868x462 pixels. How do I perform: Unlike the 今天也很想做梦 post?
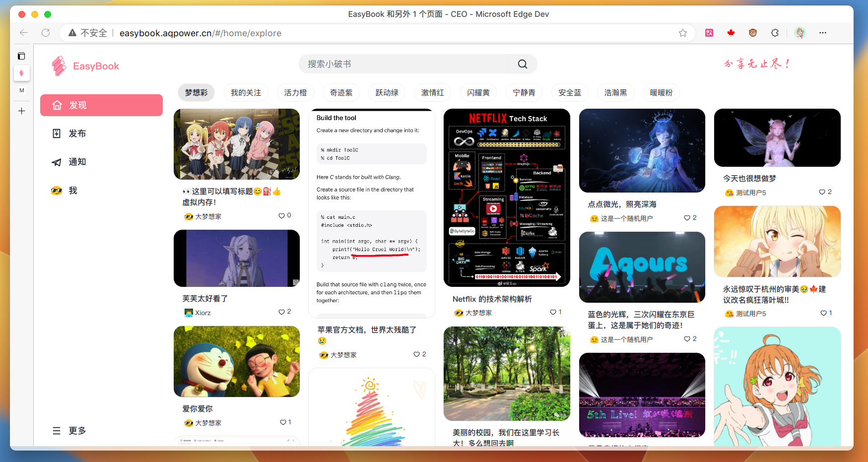(821, 192)
